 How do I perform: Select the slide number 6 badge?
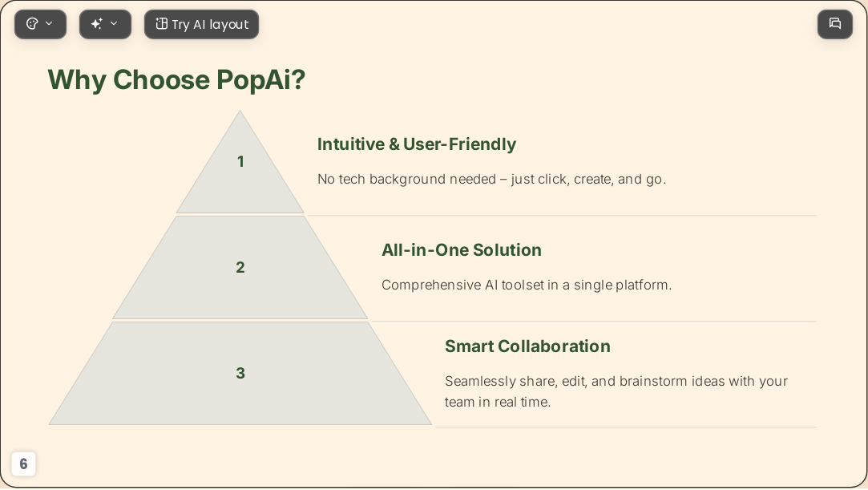(23, 464)
